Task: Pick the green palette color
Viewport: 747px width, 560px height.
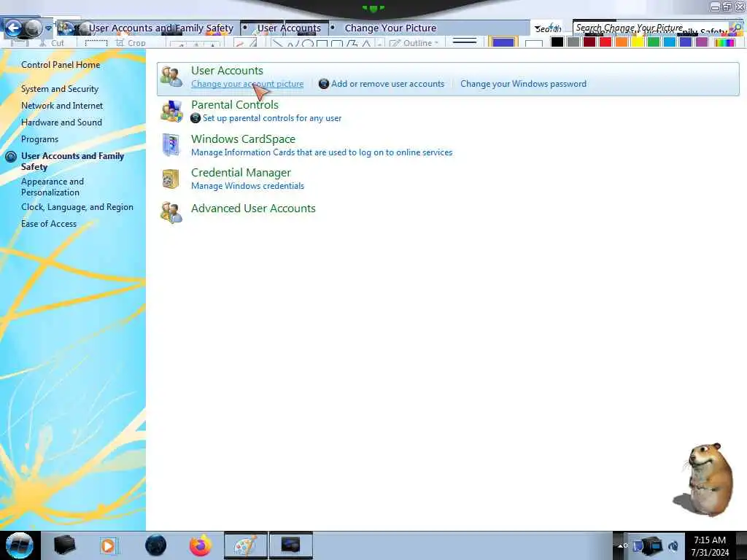Action: click(x=654, y=42)
